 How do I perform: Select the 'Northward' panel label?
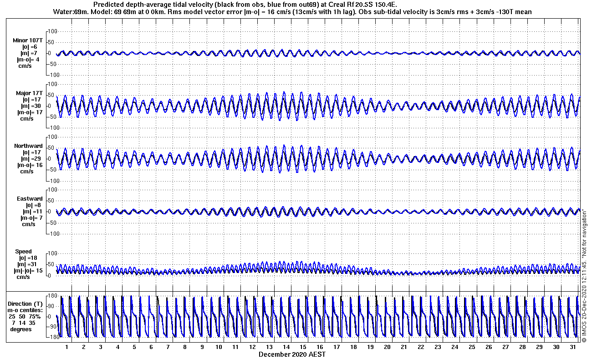[28, 146]
